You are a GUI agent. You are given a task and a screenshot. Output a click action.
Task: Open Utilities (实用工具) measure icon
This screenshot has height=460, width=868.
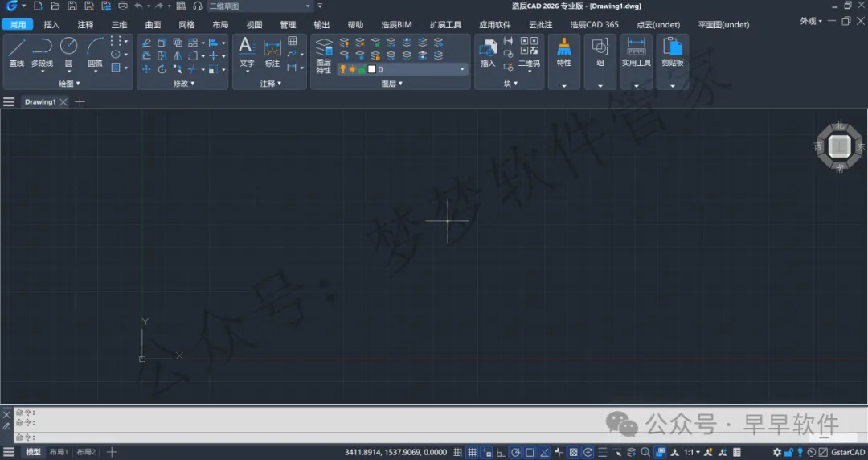tap(636, 47)
